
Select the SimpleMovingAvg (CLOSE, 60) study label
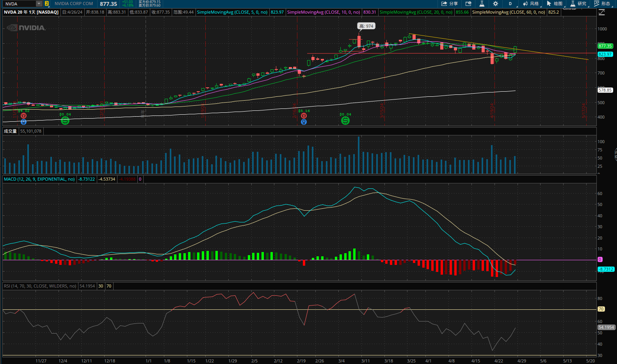[509, 12]
